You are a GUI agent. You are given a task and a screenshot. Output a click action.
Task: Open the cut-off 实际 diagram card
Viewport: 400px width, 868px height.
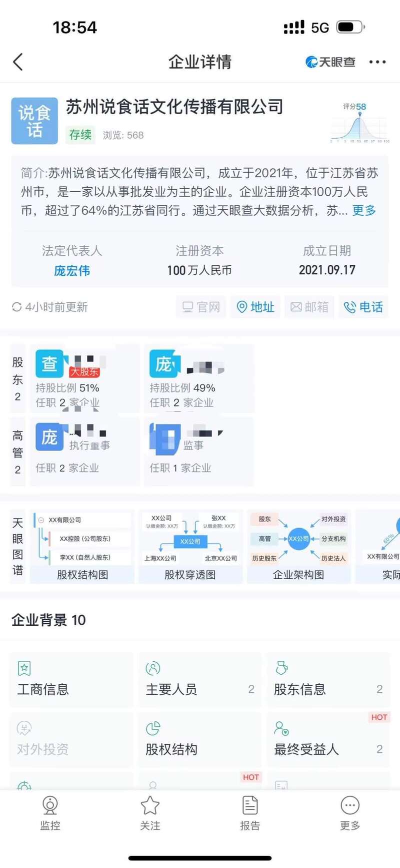(x=377, y=547)
